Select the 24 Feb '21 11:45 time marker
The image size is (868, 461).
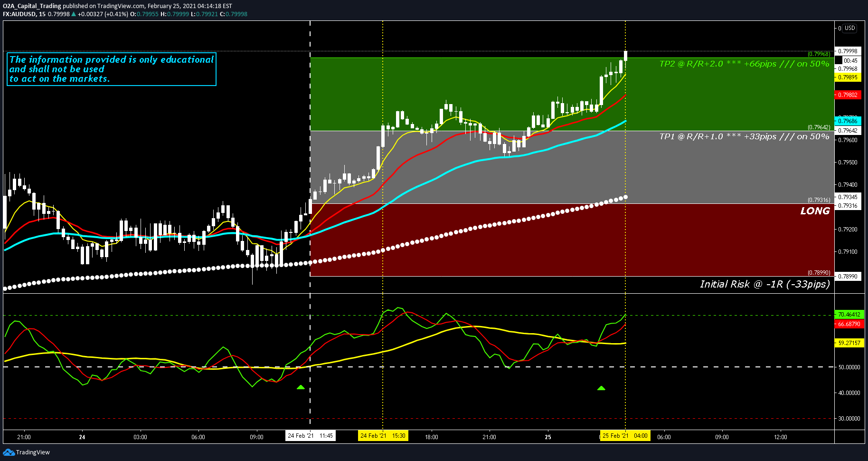tap(310, 436)
